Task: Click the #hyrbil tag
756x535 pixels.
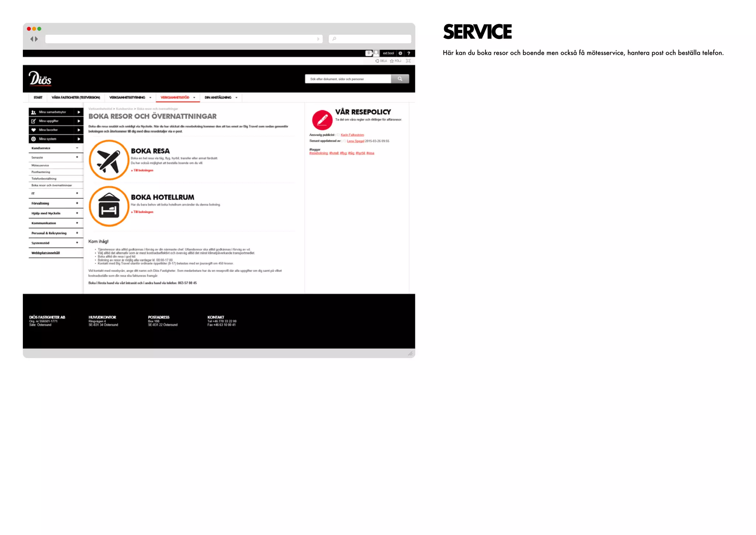Action: [x=361, y=153]
